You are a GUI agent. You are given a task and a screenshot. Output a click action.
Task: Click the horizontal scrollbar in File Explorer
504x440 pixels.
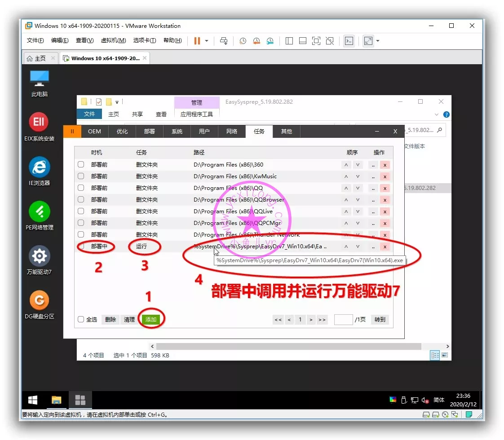pos(288,347)
